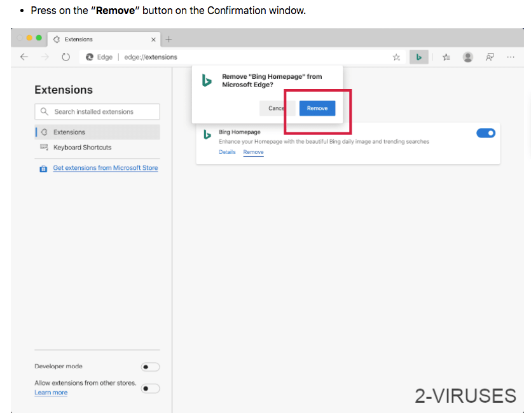Viewport: 531px width, 420px height.
Task: Bookmark page with the star icon
Action: tap(396, 57)
